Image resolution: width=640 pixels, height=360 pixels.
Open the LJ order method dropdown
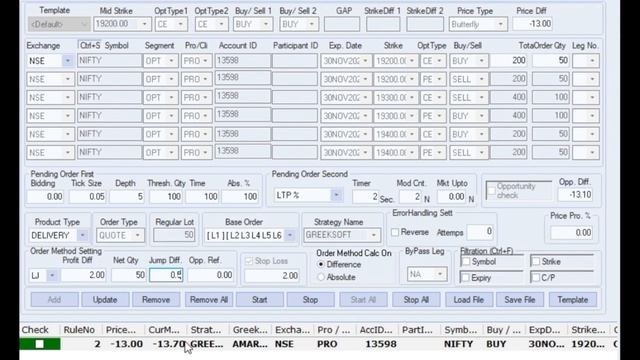tap(52, 275)
